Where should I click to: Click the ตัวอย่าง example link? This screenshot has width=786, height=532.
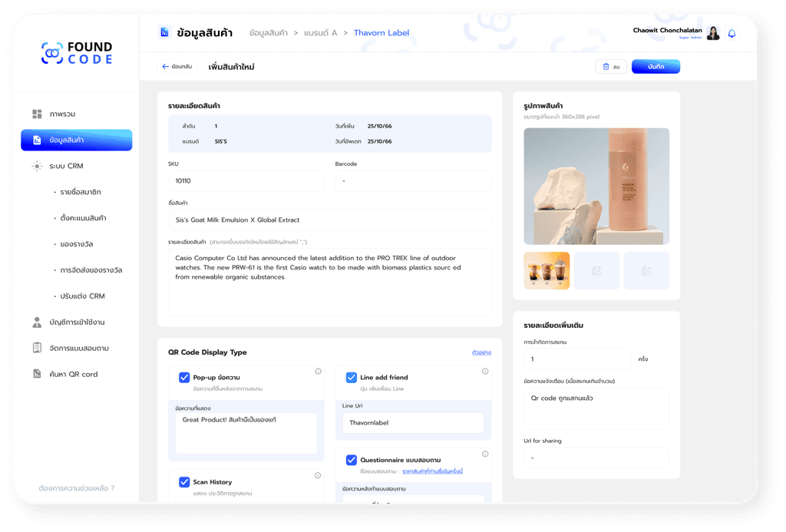tap(482, 352)
